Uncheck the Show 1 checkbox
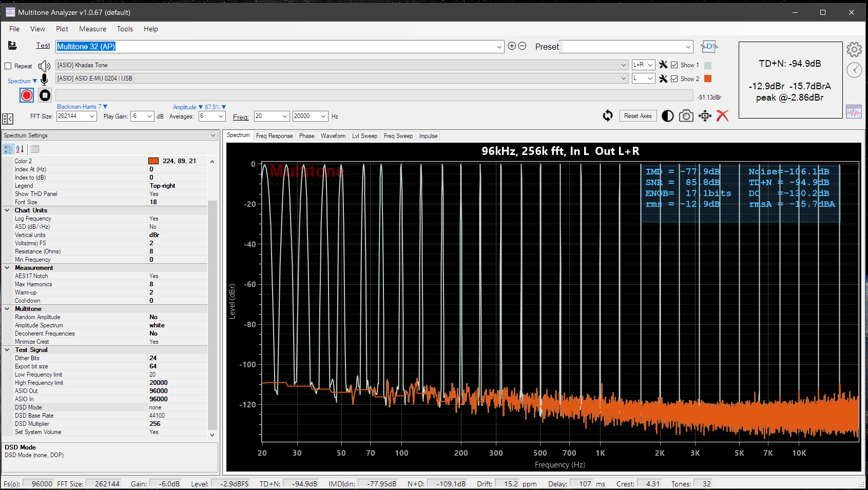The image size is (868, 490). click(674, 65)
